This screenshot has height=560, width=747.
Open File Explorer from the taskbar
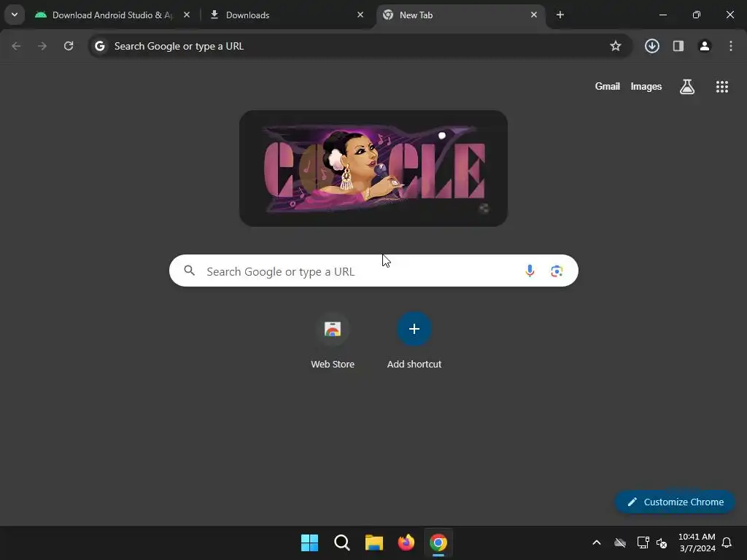coord(374,542)
